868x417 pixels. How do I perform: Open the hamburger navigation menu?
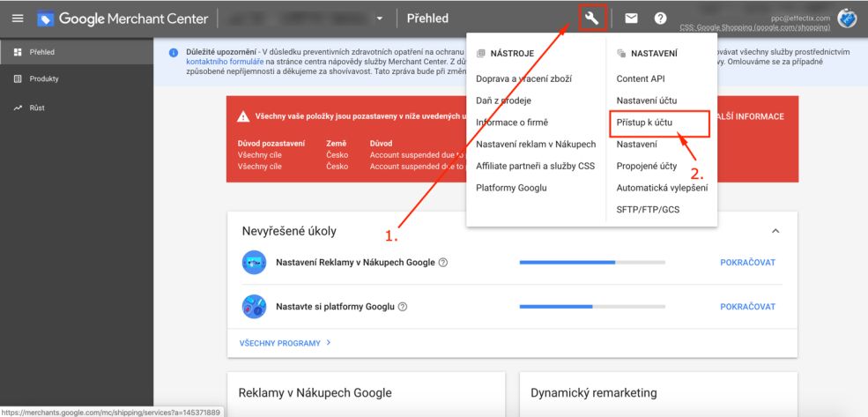18,19
